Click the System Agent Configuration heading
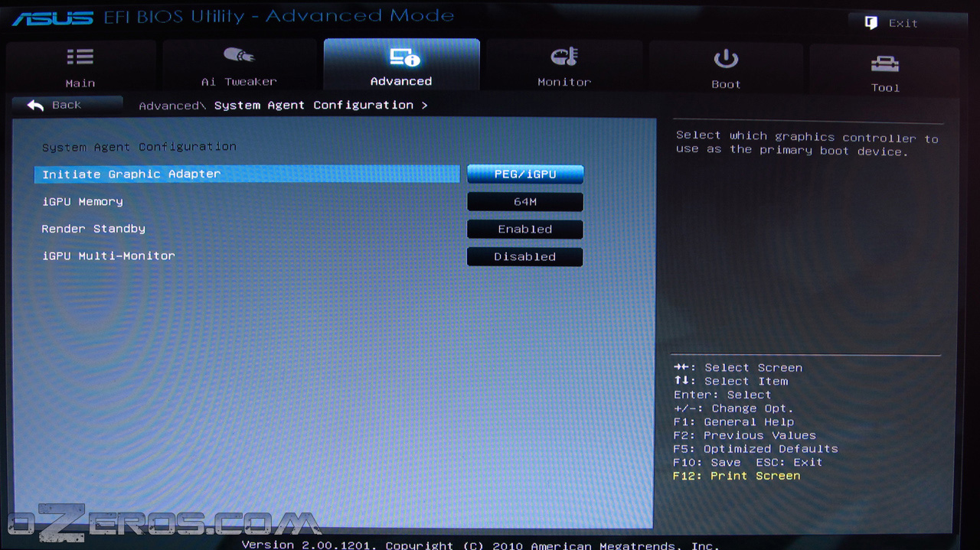980x550 pixels. (139, 147)
